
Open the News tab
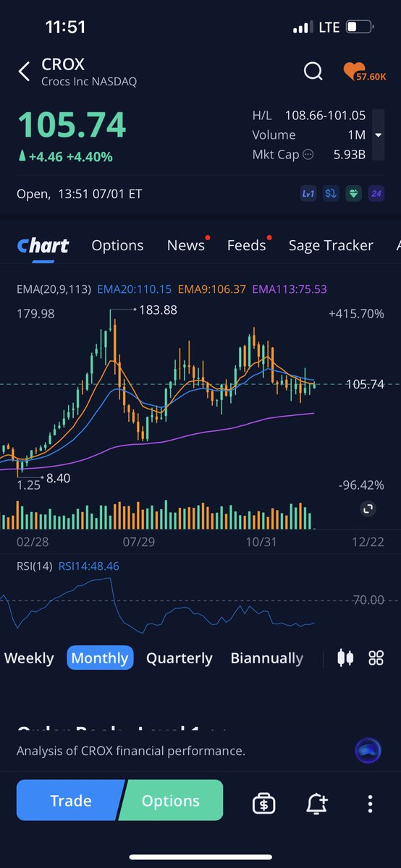pos(186,245)
